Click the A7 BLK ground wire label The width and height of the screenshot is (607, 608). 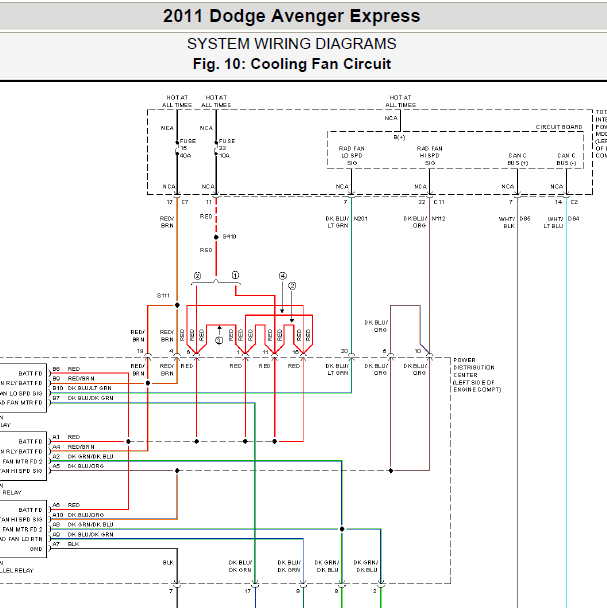[66, 544]
